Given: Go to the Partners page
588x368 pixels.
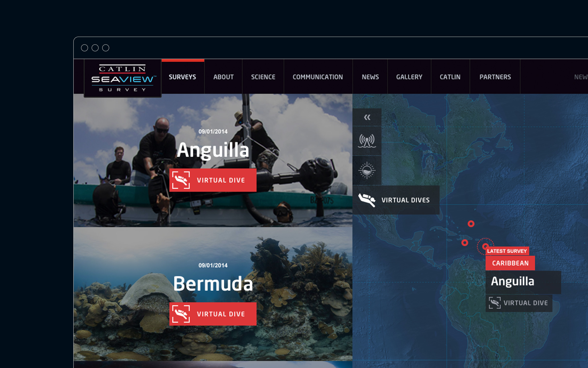Looking at the screenshot, I should click(x=495, y=77).
